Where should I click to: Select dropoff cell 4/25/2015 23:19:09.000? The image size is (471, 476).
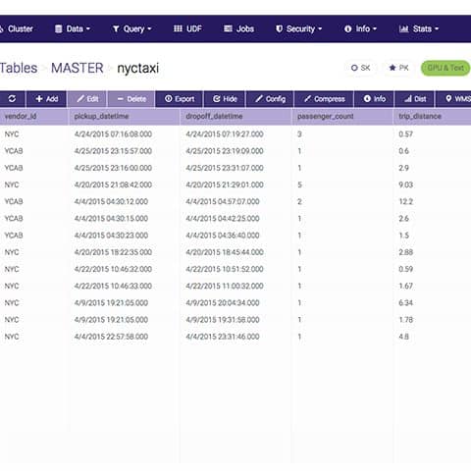[225, 151]
